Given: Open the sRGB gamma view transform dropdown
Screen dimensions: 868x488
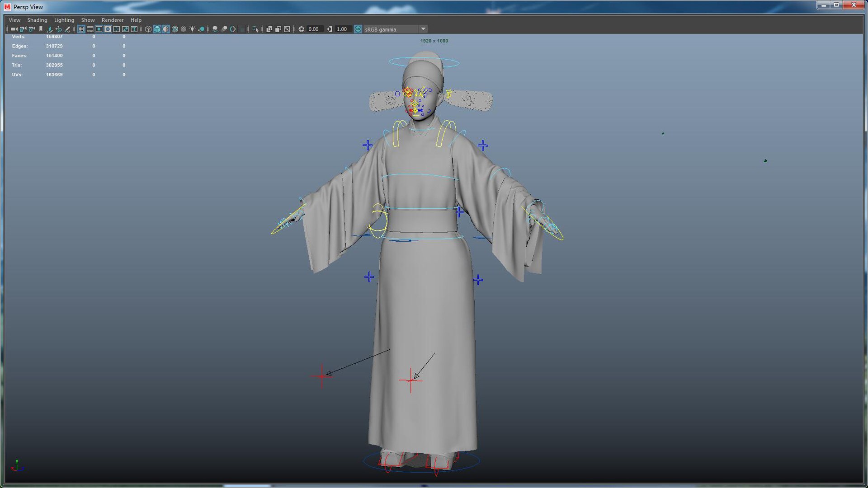Looking at the screenshot, I should point(423,29).
